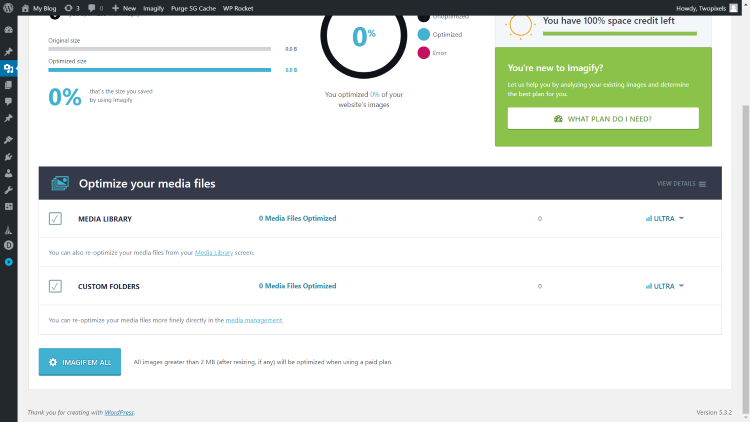Follow the media management link
This screenshot has width=750, height=422.
tap(254, 320)
